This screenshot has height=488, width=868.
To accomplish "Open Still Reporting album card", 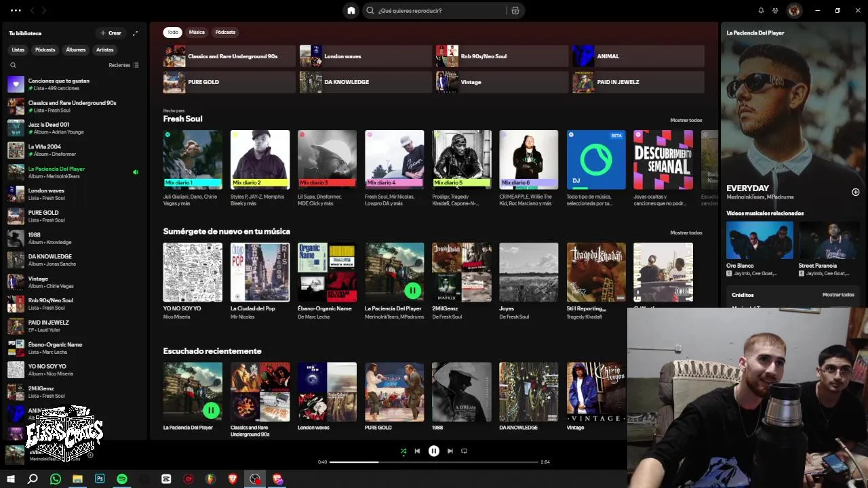I will 596,281.
